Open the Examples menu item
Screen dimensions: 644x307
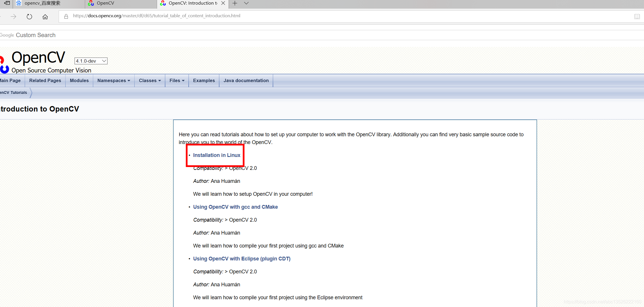(204, 80)
